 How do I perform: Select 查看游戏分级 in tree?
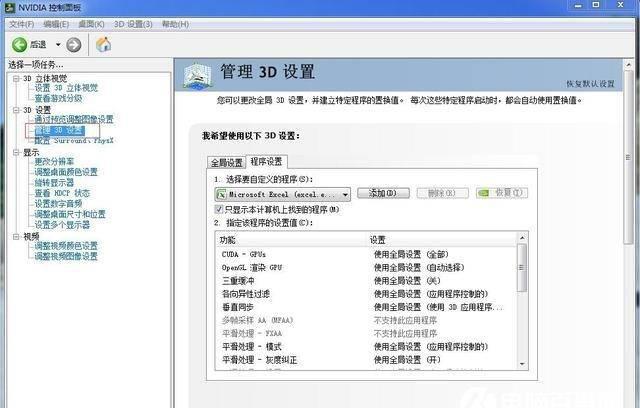pyautogui.click(x=58, y=98)
